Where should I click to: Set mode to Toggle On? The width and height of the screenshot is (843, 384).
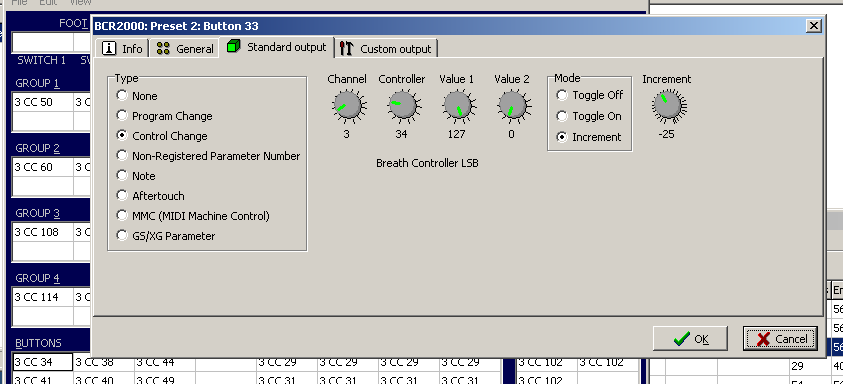589,116
